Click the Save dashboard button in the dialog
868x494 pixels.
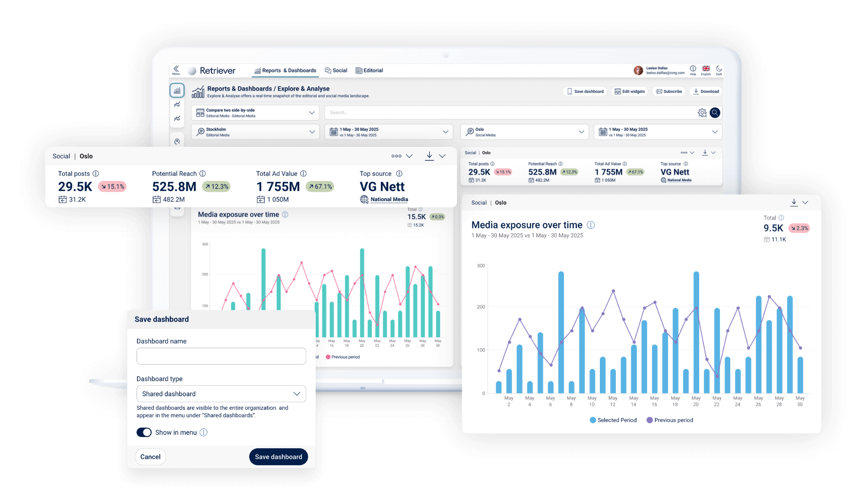tap(279, 456)
